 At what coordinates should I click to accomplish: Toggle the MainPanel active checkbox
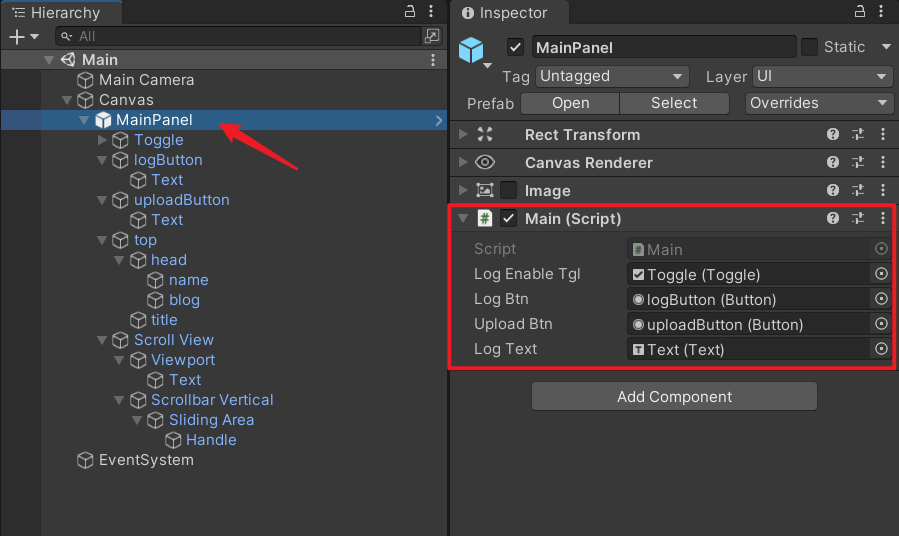pos(515,47)
